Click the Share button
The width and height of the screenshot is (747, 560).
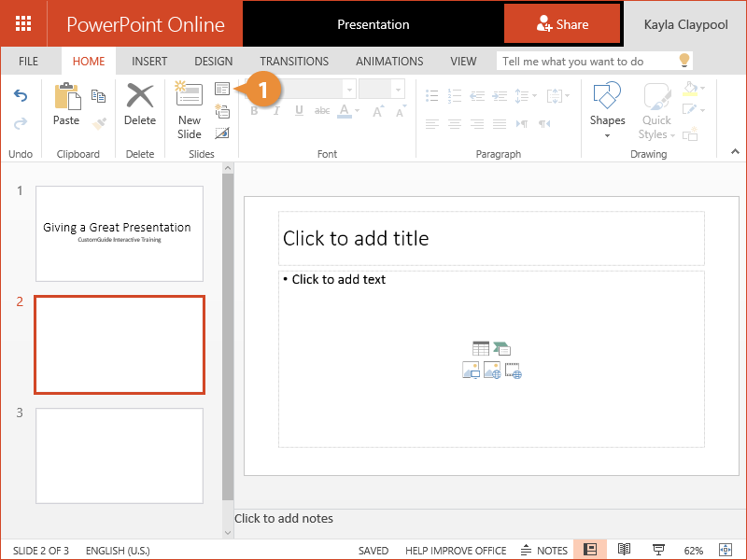tap(562, 24)
